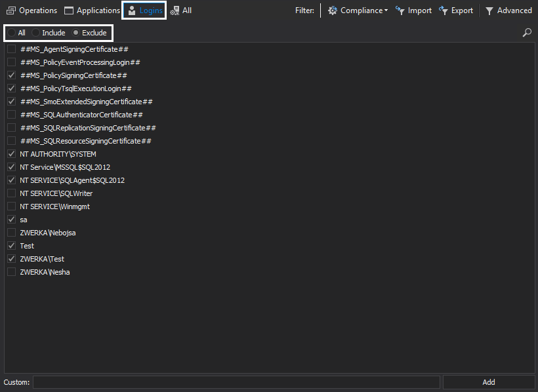Image resolution: width=538 pixels, height=392 pixels.
Task: Click the Logins user icon
Action: tap(132, 10)
